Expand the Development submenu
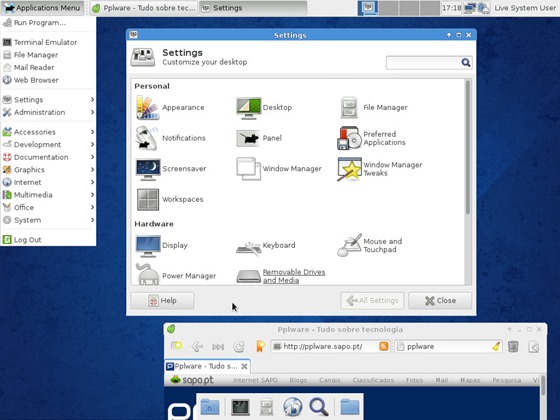Viewport: 560px width, 420px height. pyautogui.click(x=48, y=144)
